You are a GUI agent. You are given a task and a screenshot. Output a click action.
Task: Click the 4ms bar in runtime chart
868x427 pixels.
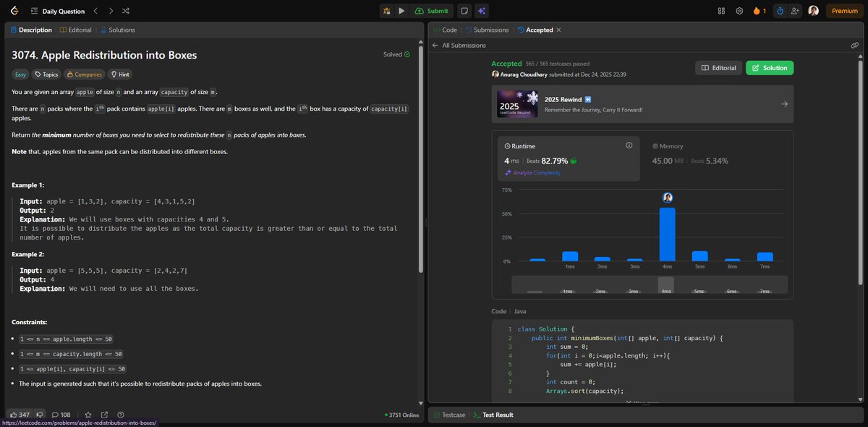tap(667, 234)
